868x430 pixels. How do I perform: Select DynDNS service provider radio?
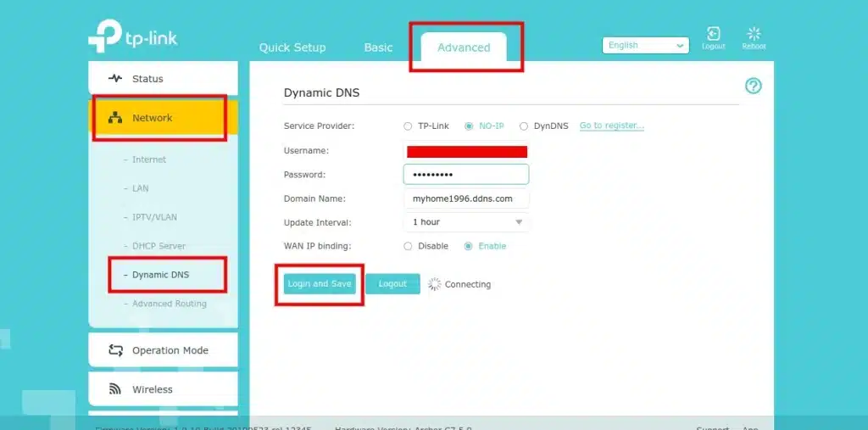click(524, 126)
